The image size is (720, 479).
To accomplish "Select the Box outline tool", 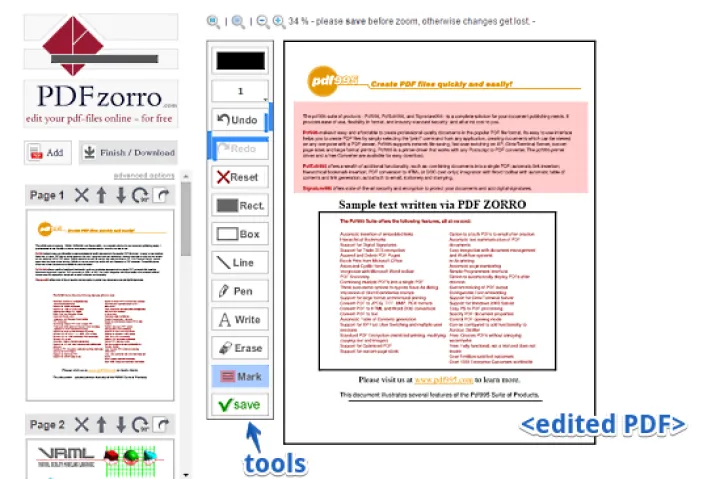I will pos(240,234).
